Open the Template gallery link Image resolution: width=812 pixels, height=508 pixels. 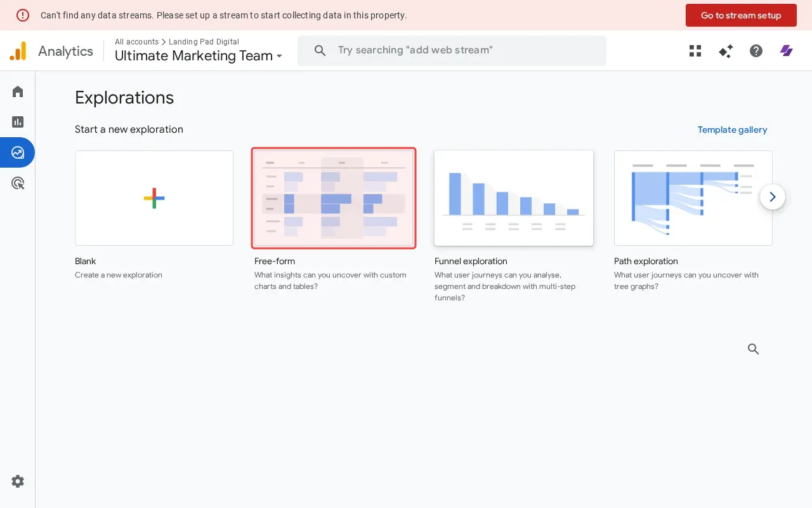pos(732,130)
